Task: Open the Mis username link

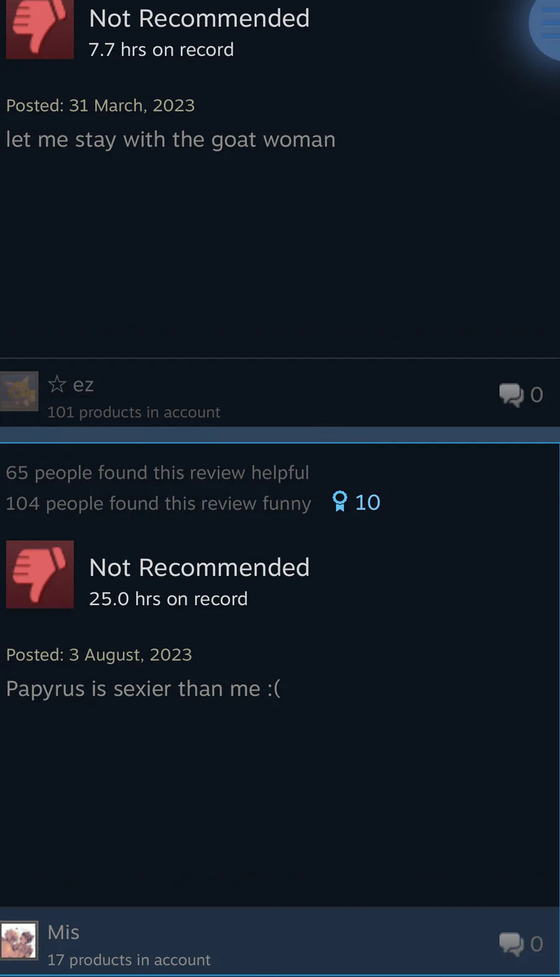Action: click(63, 932)
